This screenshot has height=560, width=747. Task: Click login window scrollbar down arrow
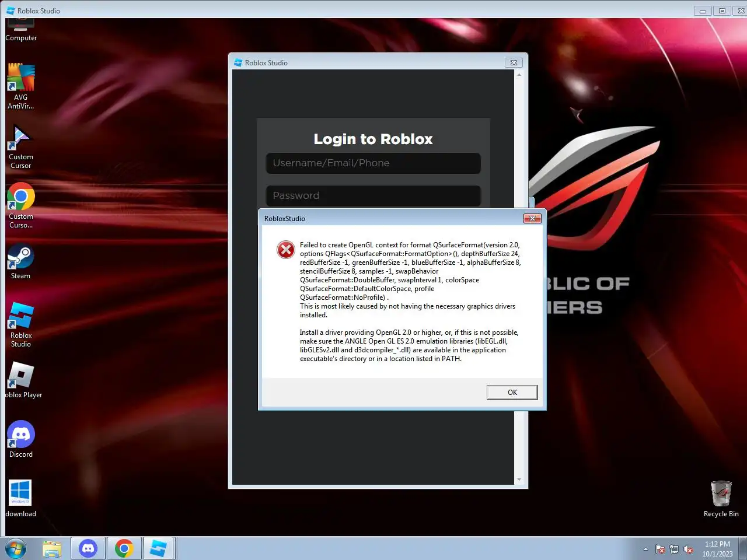tap(519, 480)
